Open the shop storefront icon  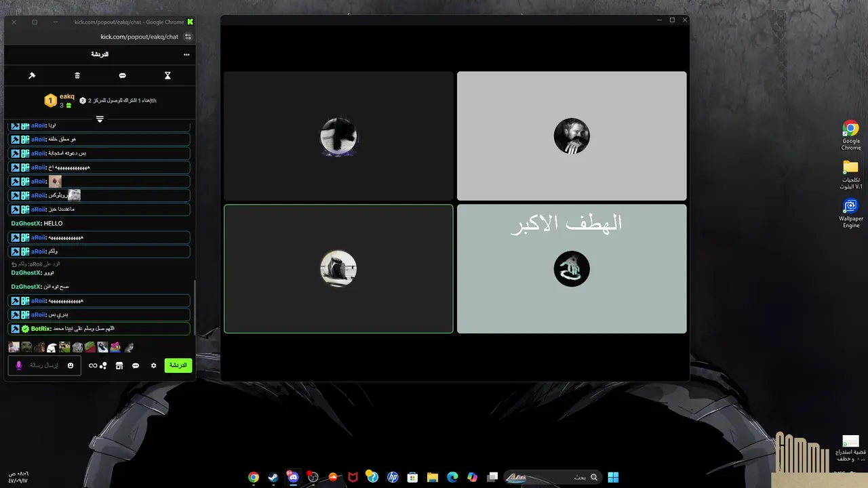pos(119,365)
